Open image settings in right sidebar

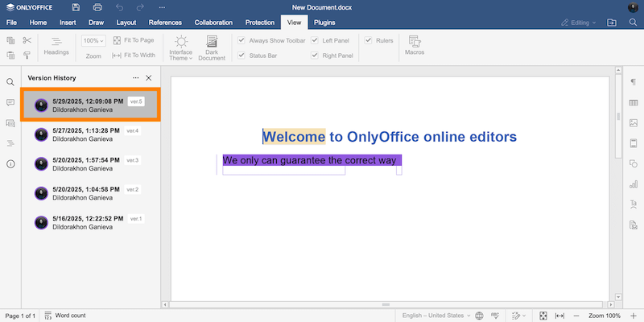coord(634,123)
